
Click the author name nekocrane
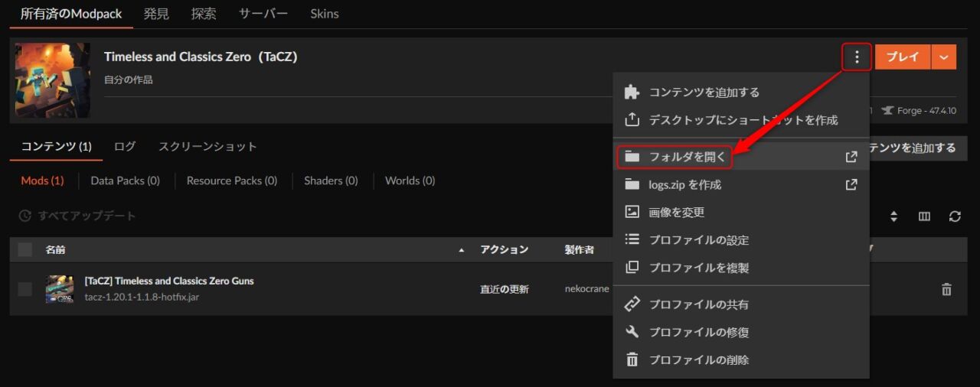click(x=588, y=289)
